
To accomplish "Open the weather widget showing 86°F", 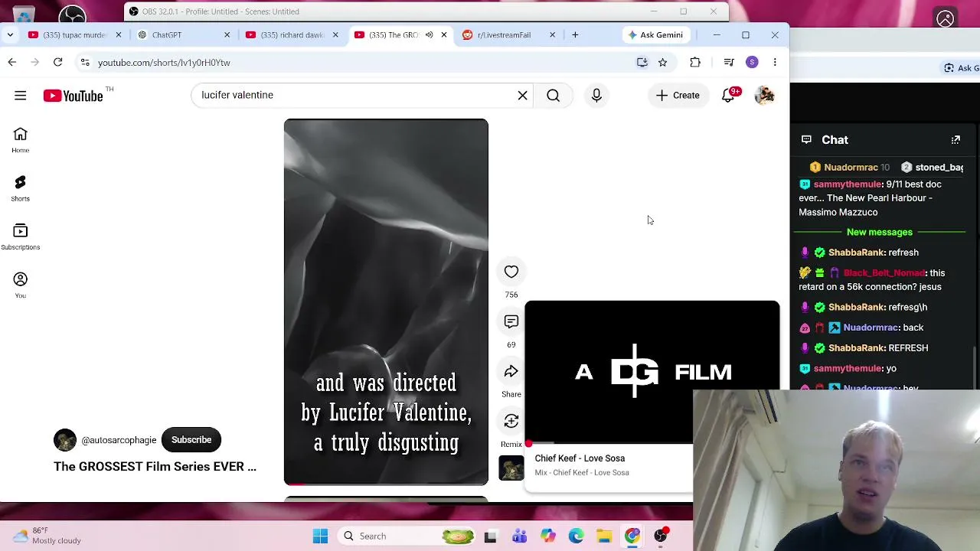I will (47, 536).
